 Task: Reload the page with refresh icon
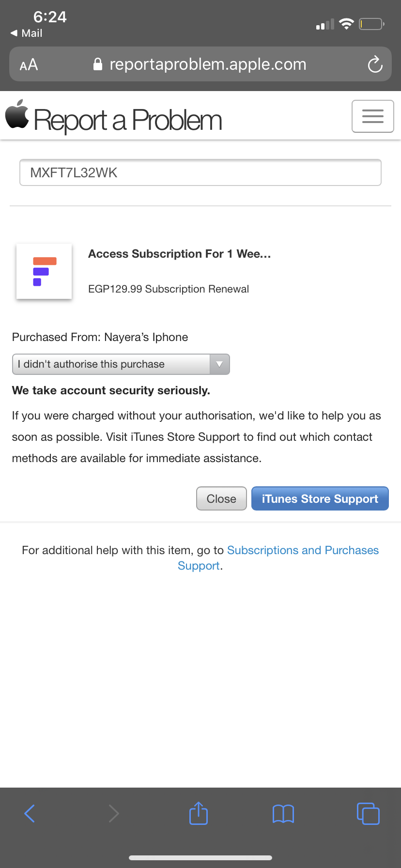coord(375,64)
